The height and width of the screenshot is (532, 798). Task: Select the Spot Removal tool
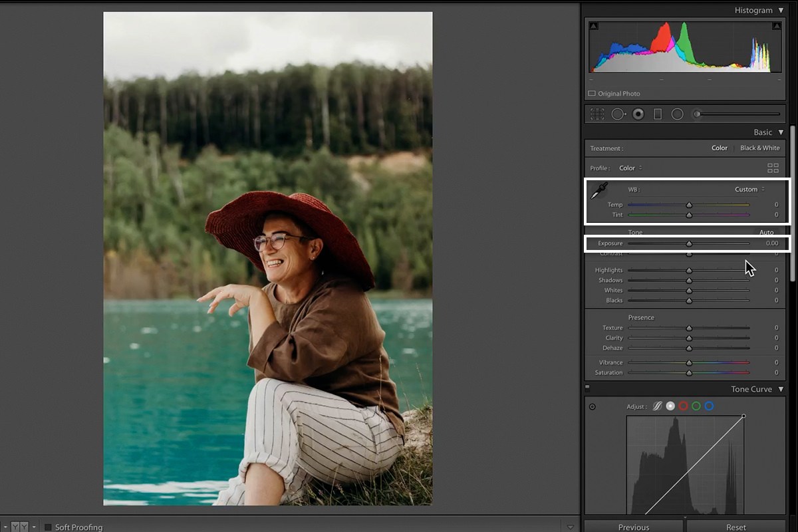[618, 114]
